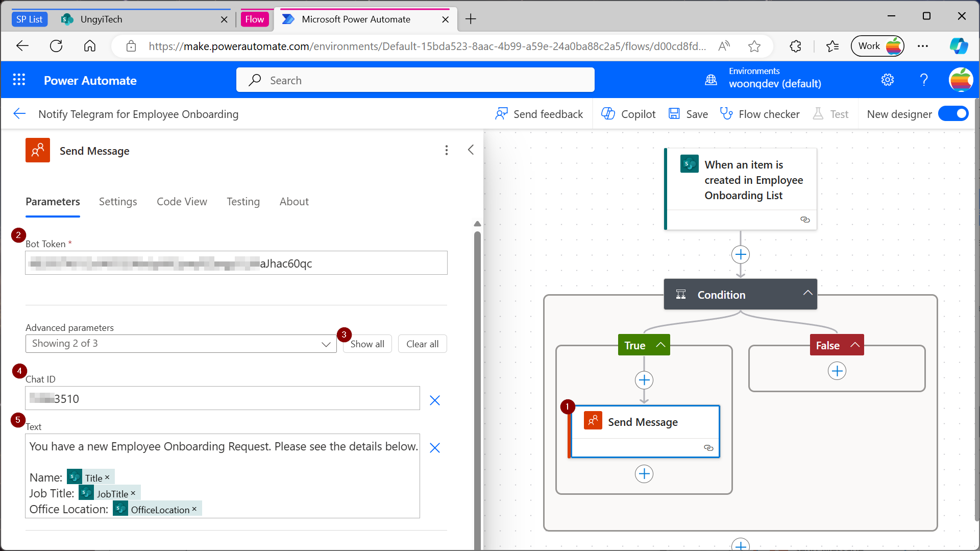Screen dimensions: 980x551
Task: Remove the Chat ID parameter
Action: [x=435, y=400]
